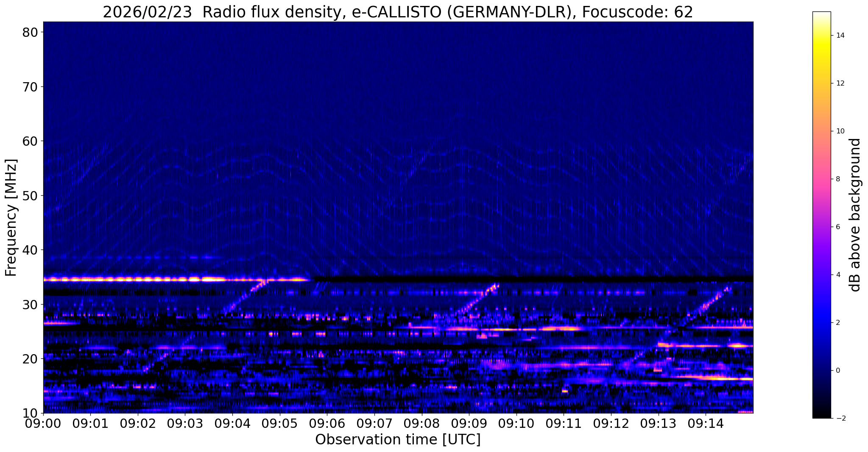
Task: Click the 09:04 time tick label
Action: [232, 423]
